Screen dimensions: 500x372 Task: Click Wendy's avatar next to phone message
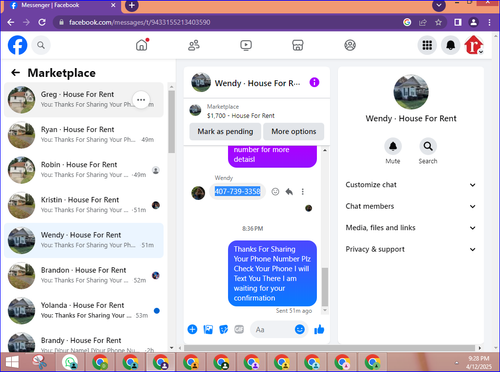click(198, 193)
